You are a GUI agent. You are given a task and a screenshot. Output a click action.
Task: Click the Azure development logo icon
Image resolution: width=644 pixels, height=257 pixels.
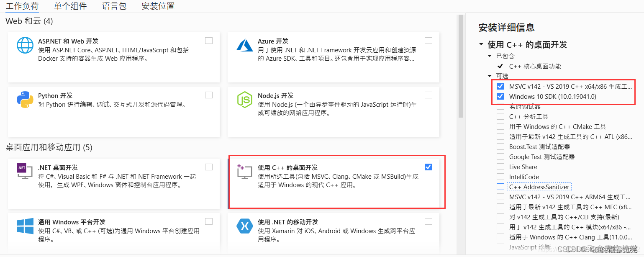245,45
